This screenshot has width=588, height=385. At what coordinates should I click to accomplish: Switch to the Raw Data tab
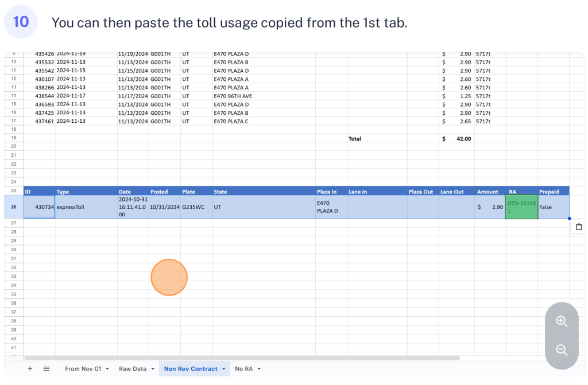132,369
